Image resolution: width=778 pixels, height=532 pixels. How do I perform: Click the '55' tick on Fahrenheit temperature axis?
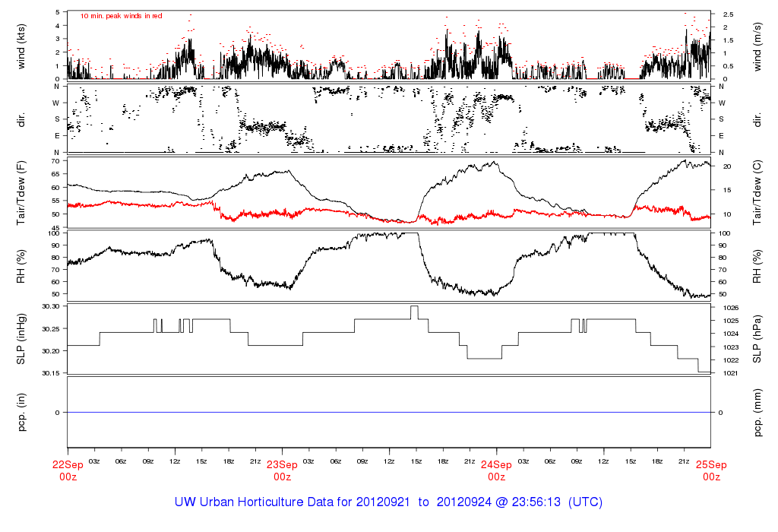coord(55,201)
